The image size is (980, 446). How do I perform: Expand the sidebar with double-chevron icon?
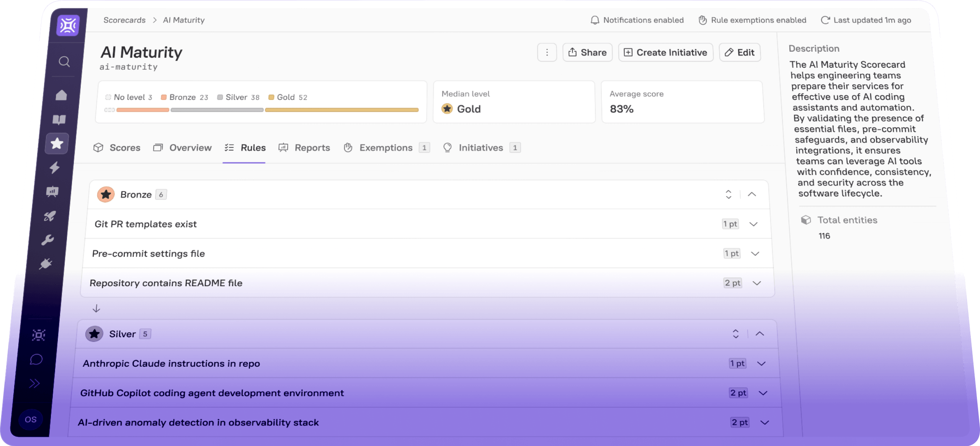pyautogui.click(x=34, y=384)
